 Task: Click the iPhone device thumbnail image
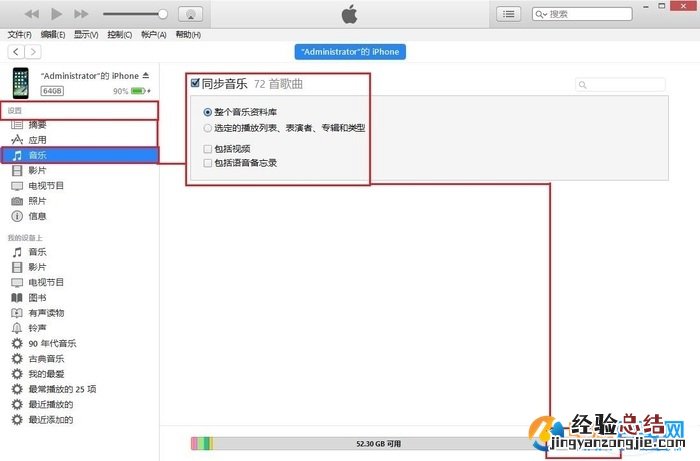click(21, 83)
